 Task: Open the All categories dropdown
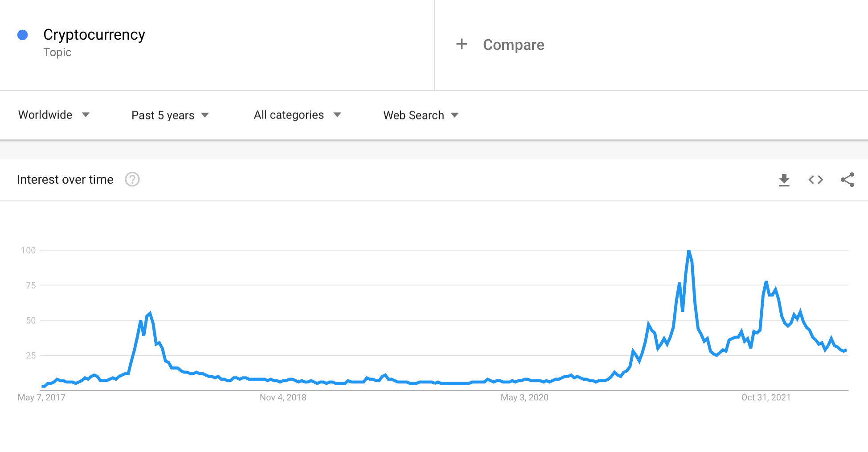pyautogui.click(x=297, y=115)
